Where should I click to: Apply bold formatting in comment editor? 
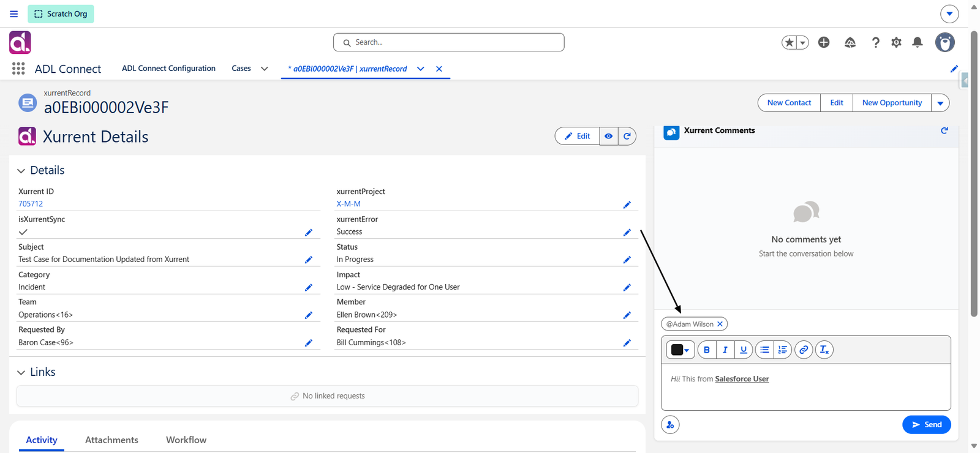tap(707, 350)
